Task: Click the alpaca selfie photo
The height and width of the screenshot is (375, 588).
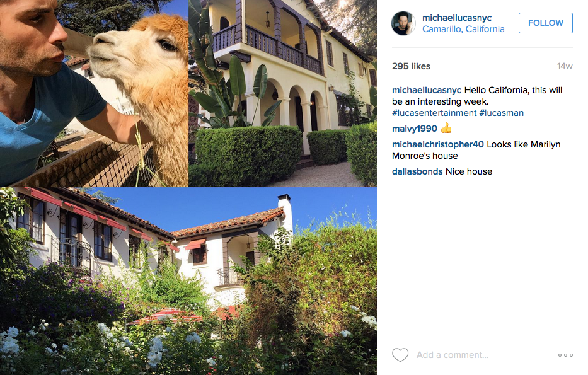Action: 94,93
